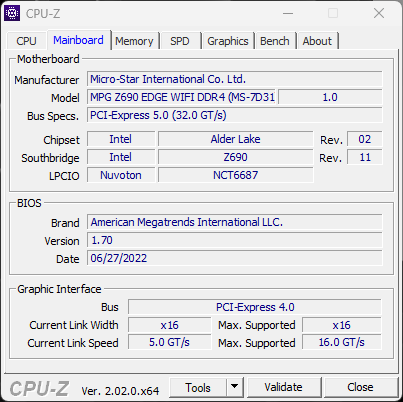Open the Bench tab

click(x=275, y=41)
